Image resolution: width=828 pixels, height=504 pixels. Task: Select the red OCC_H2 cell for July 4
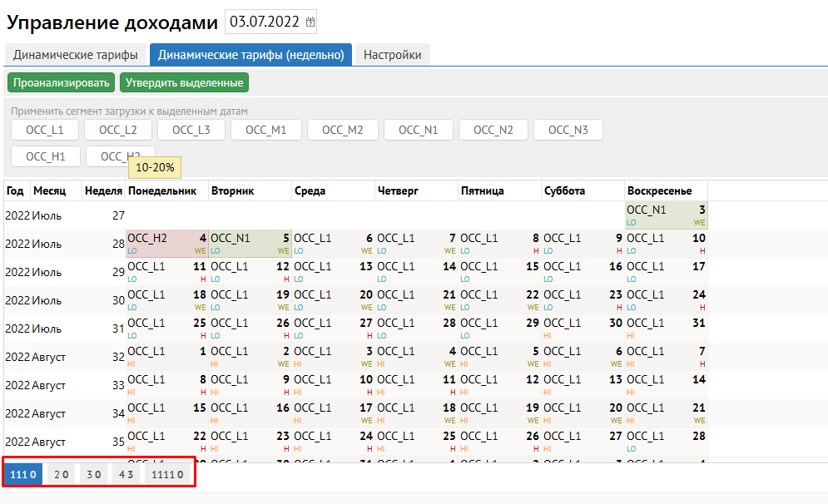coord(166,244)
